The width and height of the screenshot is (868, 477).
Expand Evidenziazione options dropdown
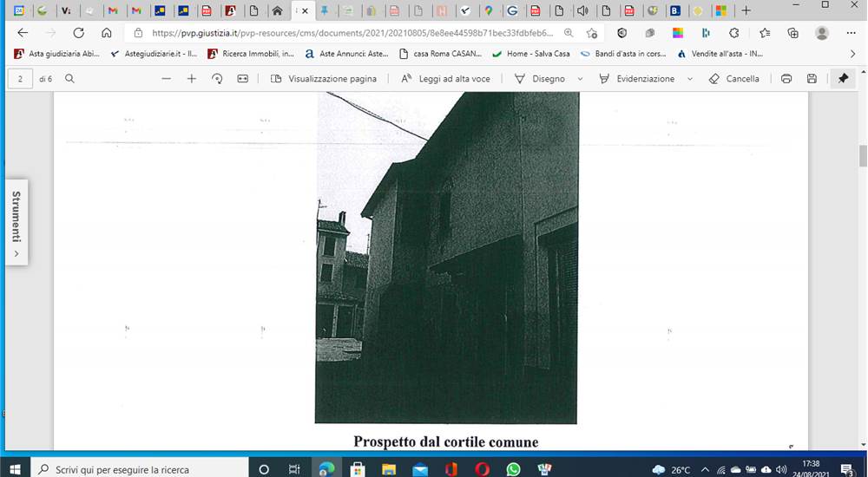(690, 79)
